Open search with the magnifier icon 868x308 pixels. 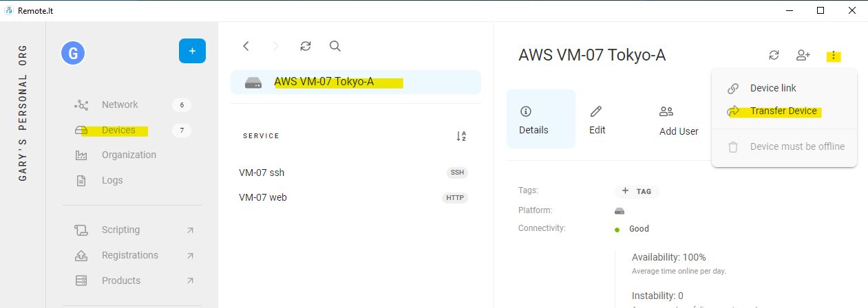point(335,46)
